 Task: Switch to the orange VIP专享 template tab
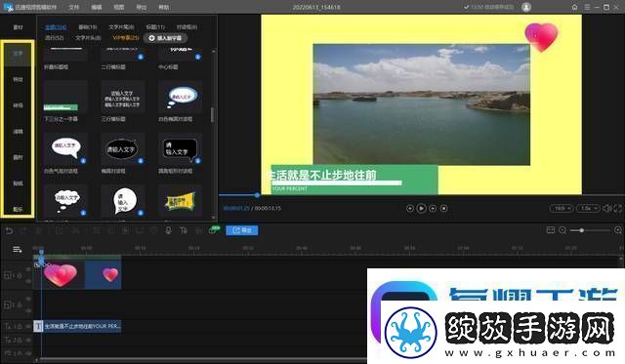[x=126, y=38]
